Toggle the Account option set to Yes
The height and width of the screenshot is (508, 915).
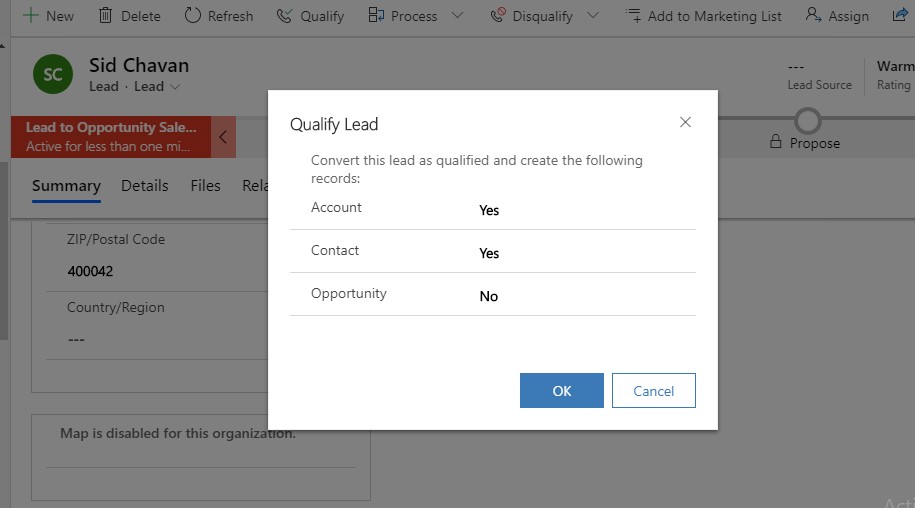pos(489,211)
